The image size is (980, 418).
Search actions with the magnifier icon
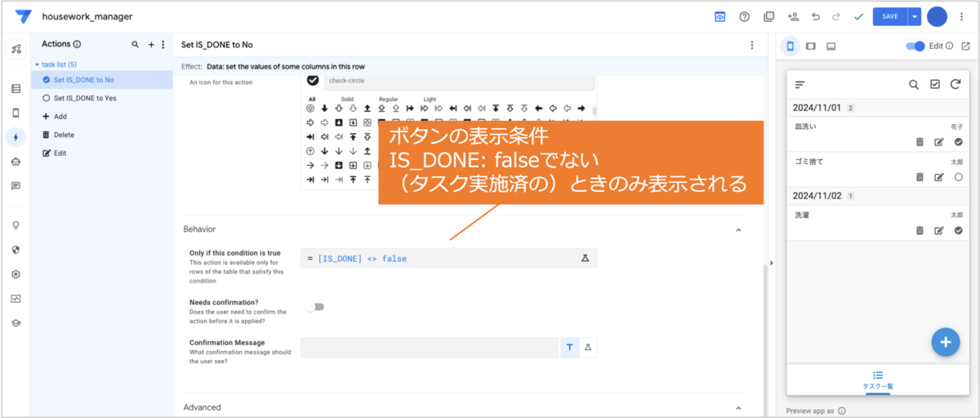click(x=136, y=45)
